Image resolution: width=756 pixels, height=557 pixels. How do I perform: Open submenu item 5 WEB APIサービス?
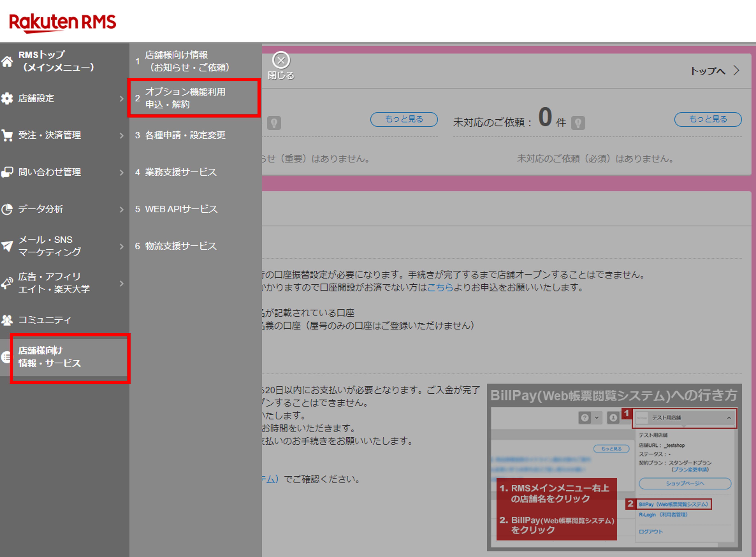coord(195,209)
